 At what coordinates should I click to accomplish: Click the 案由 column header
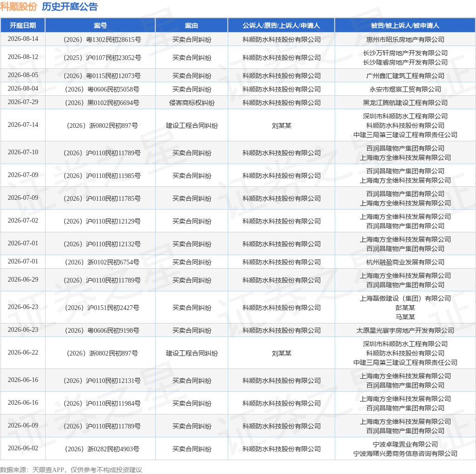tap(192, 26)
